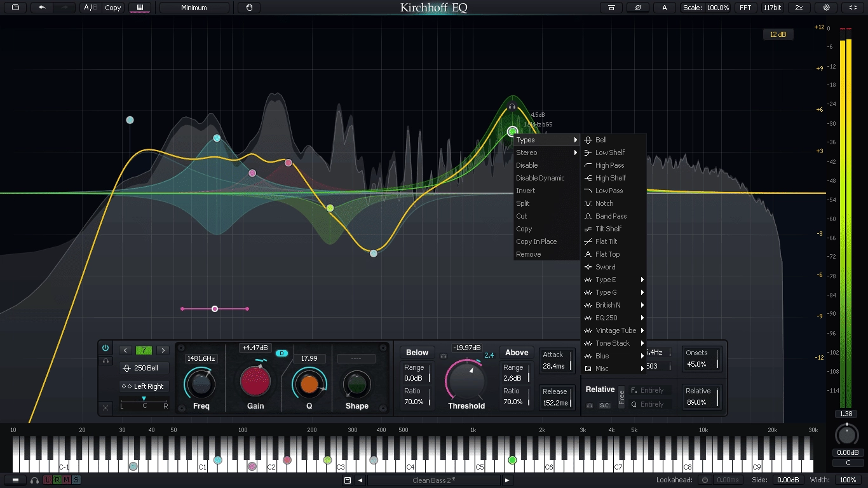Load the previous preset arrow
Image resolution: width=868 pixels, height=488 pixels.
click(360, 480)
